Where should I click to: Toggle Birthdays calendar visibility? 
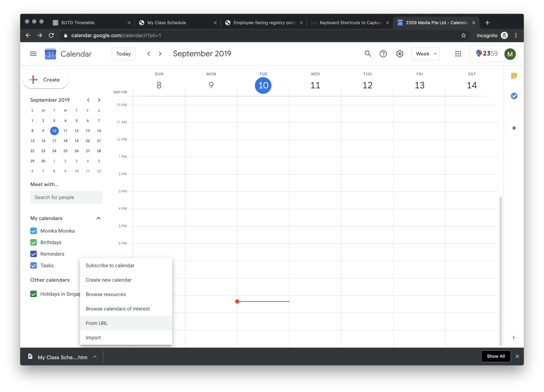pos(33,242)
